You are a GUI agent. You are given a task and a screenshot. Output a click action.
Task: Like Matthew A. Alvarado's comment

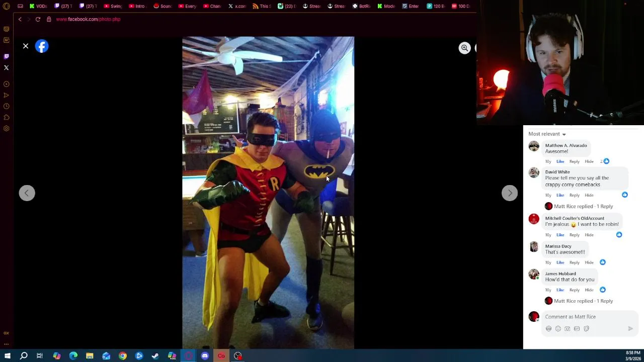[560, 161]
